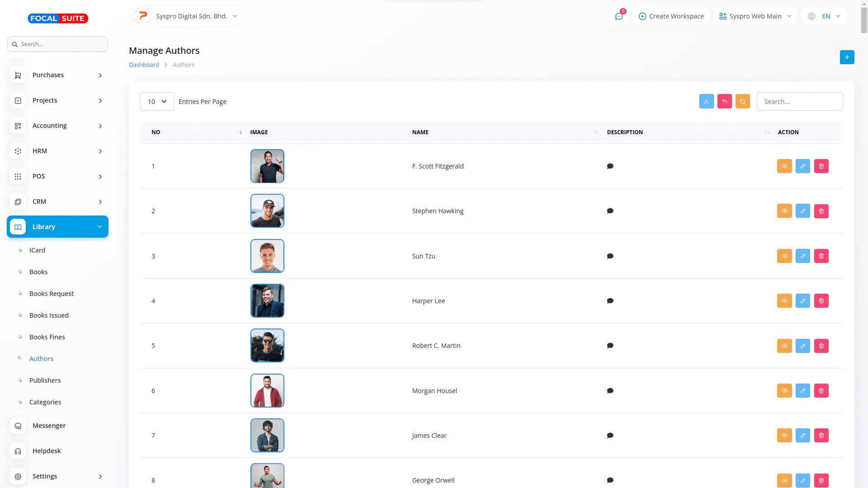Delete the Morgan Housel author

click(x=821, y=391)
